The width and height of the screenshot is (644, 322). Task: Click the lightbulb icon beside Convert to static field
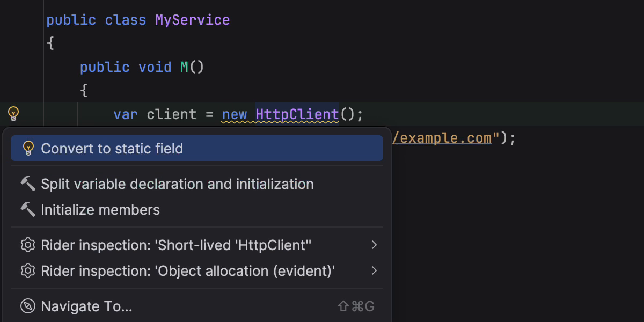(28, 149)
